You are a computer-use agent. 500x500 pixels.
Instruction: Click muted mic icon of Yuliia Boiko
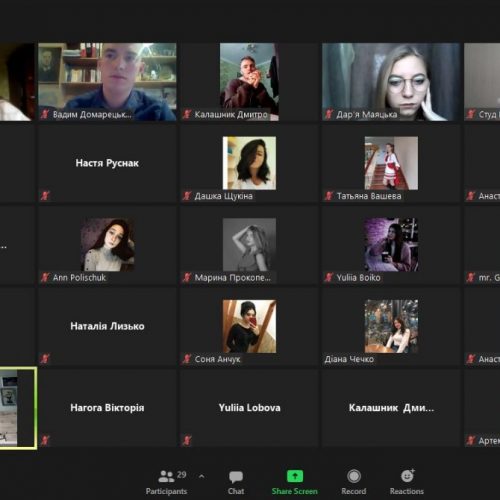(x=329, y=277)
